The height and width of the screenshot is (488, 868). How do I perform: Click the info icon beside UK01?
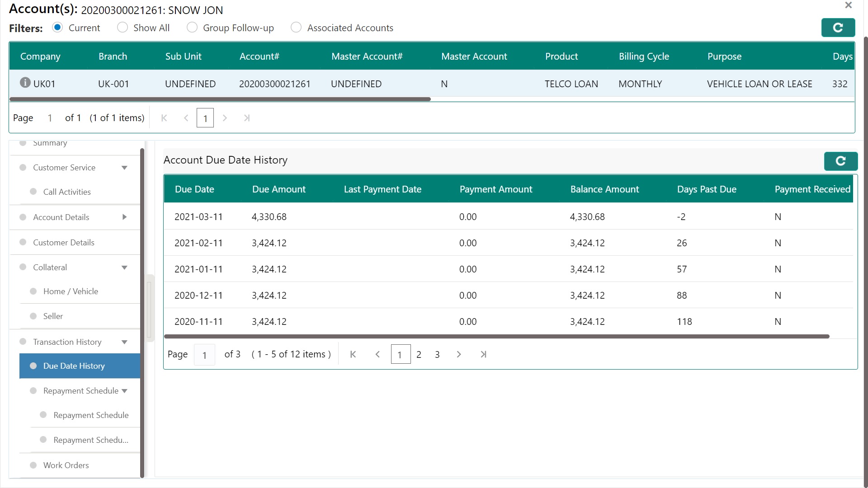click(25, 83)
